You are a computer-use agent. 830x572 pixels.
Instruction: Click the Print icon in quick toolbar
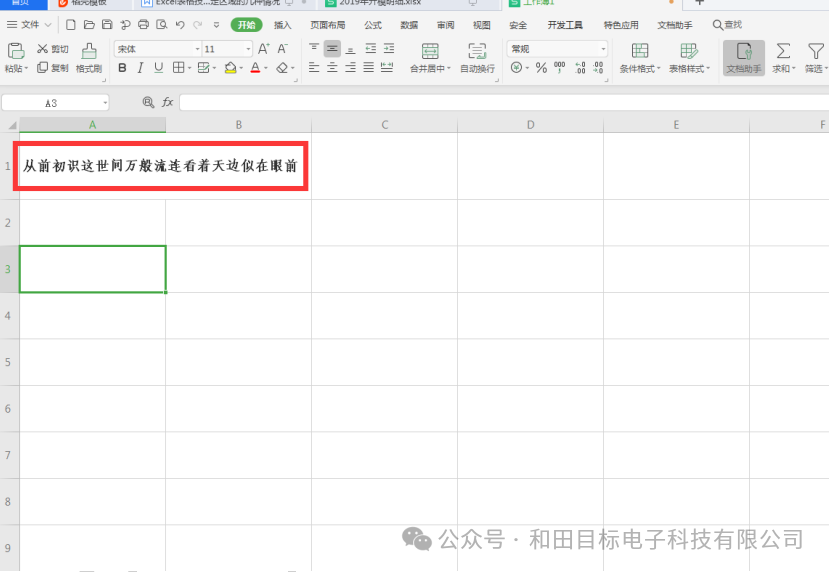click(143, 24)
